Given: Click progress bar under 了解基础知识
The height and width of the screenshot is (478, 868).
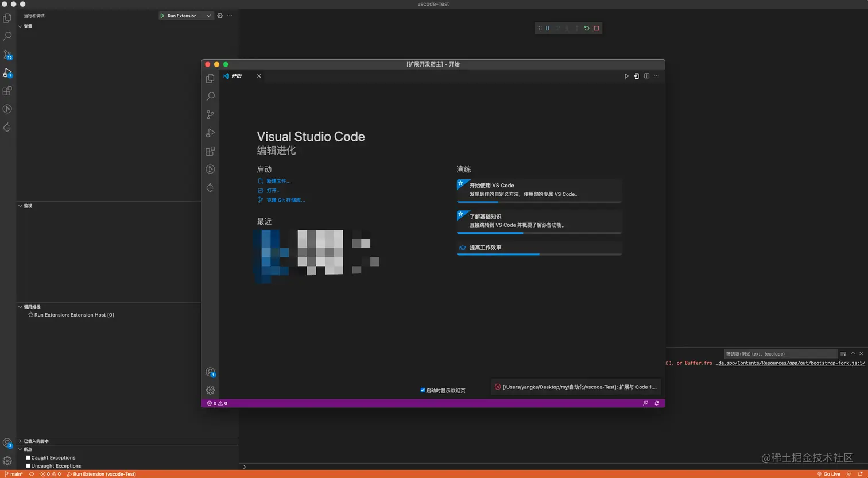Looking at the screenshot, I should point(539,233).
